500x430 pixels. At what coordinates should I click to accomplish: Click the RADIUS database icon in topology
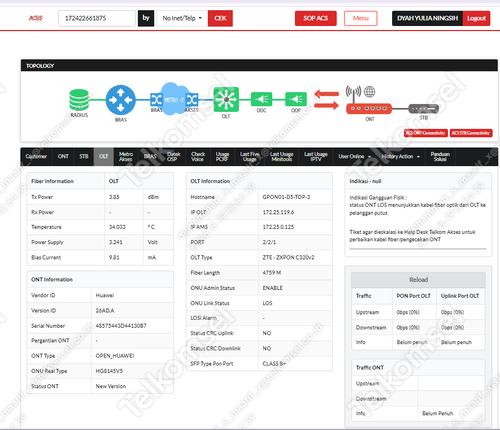point(79,100)
